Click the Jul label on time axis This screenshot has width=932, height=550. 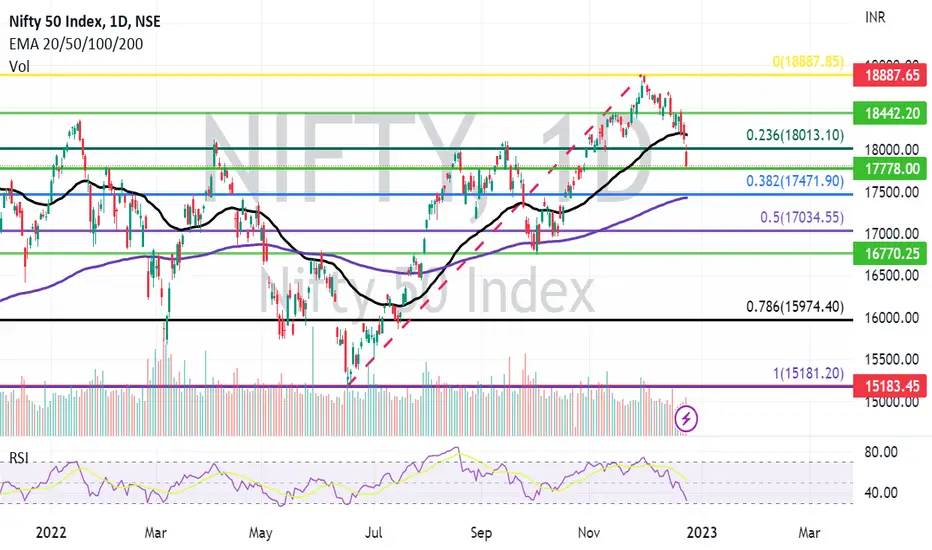pyautogui.click(x=373, y=532)
